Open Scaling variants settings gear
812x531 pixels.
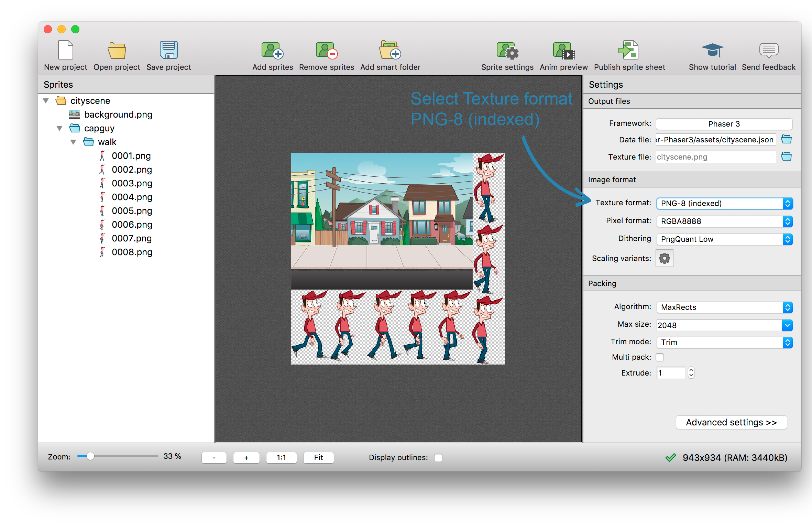pyautogui.click(x=664, y=258)
